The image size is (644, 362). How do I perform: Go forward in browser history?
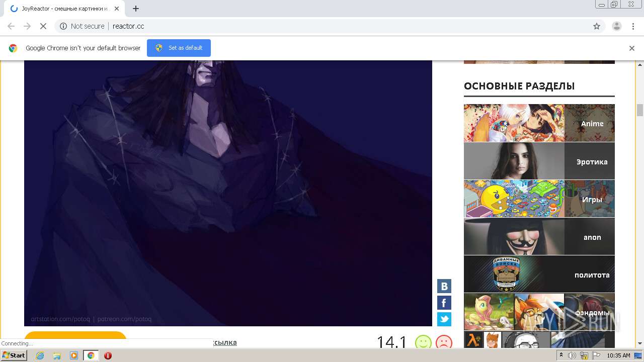coord(27,26)
